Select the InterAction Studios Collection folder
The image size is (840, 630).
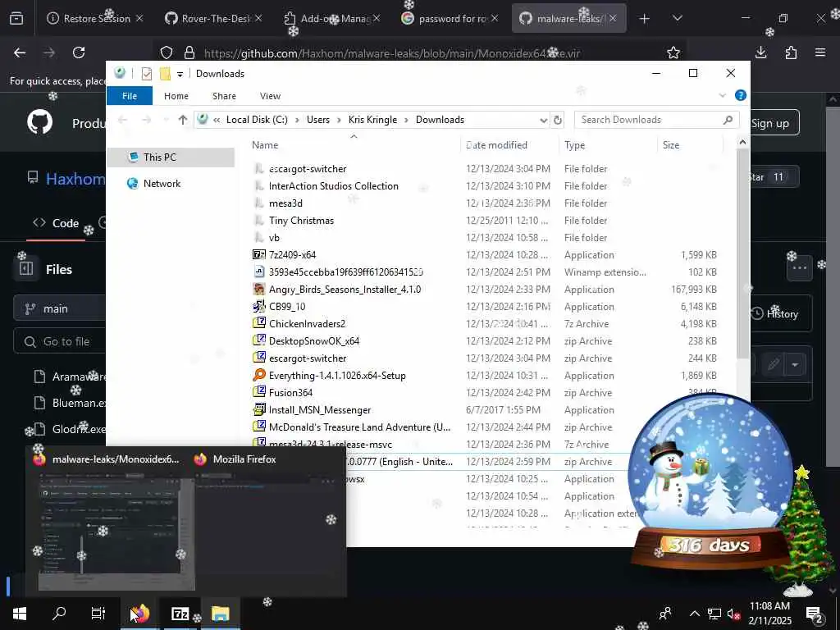point(333,186)
